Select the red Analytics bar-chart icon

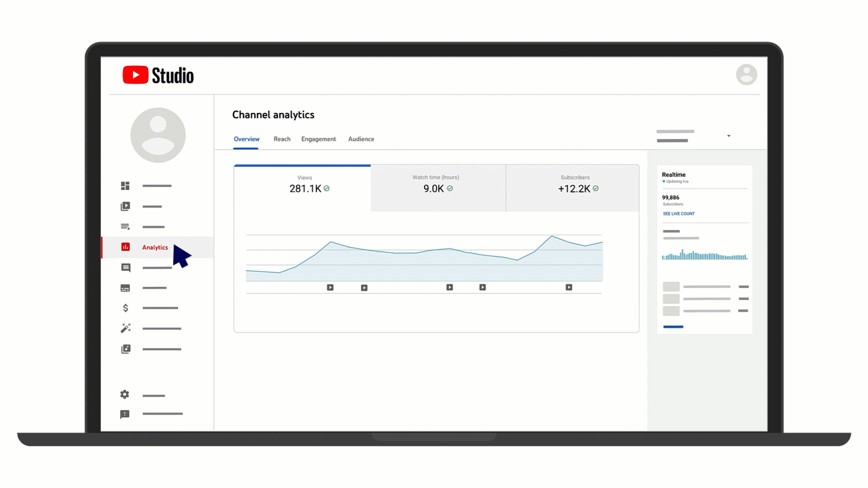(125, 247)
